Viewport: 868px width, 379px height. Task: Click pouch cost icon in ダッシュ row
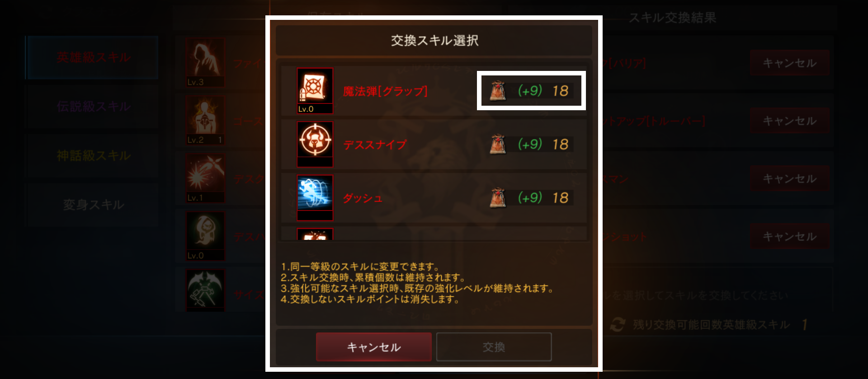click(x=498, y=198)
